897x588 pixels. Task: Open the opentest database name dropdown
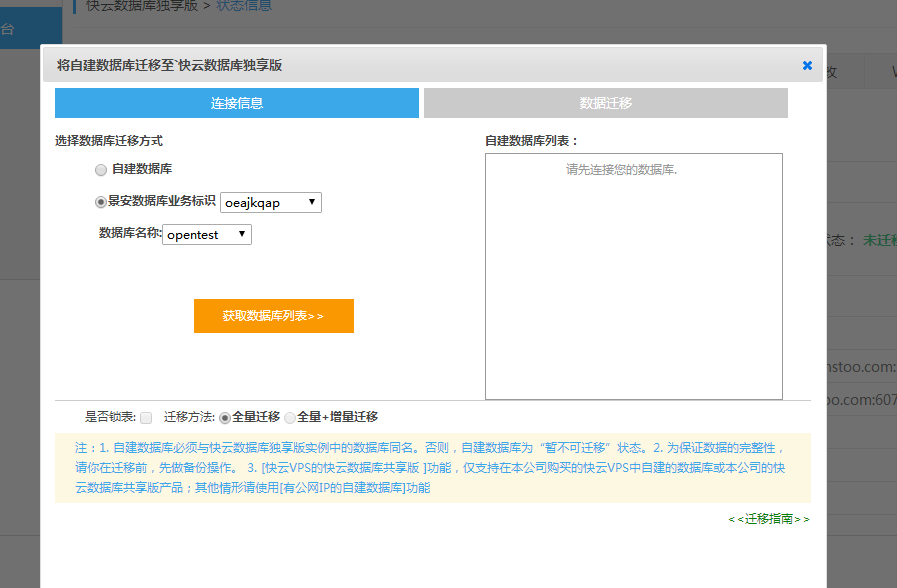[x=206, y=234]
